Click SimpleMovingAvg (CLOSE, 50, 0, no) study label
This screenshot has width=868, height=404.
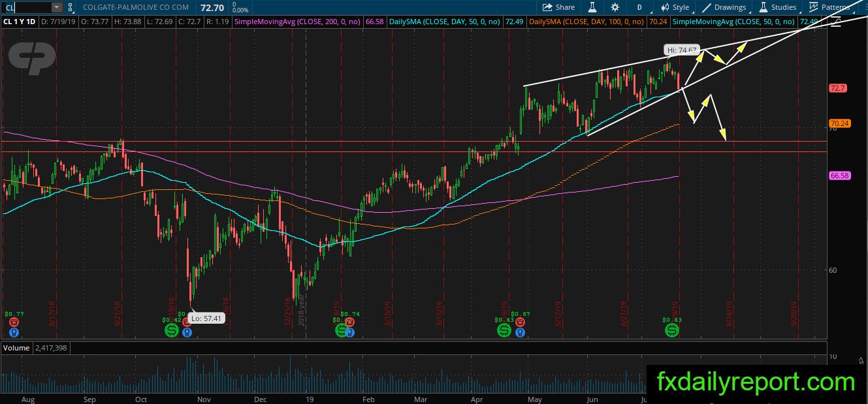(733, 22)
